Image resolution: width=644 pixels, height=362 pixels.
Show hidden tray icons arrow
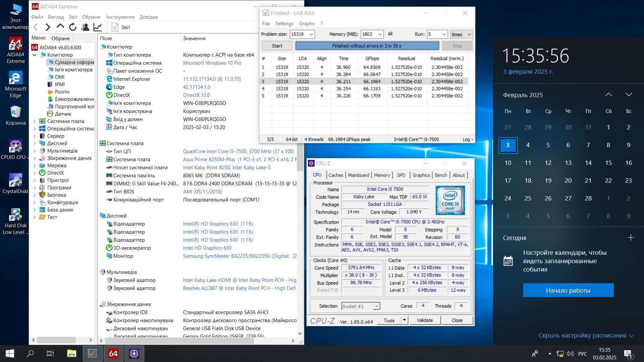(x=550, y=354)
